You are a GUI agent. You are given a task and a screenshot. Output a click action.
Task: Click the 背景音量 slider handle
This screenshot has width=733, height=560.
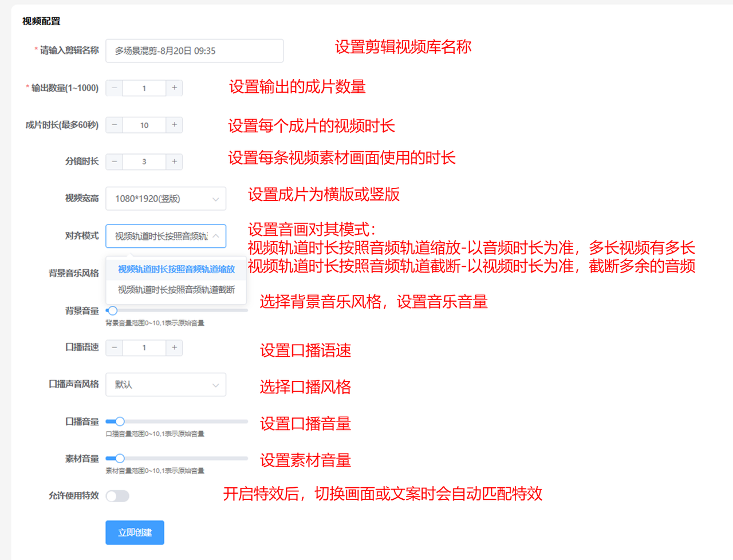tap(113, 310)
